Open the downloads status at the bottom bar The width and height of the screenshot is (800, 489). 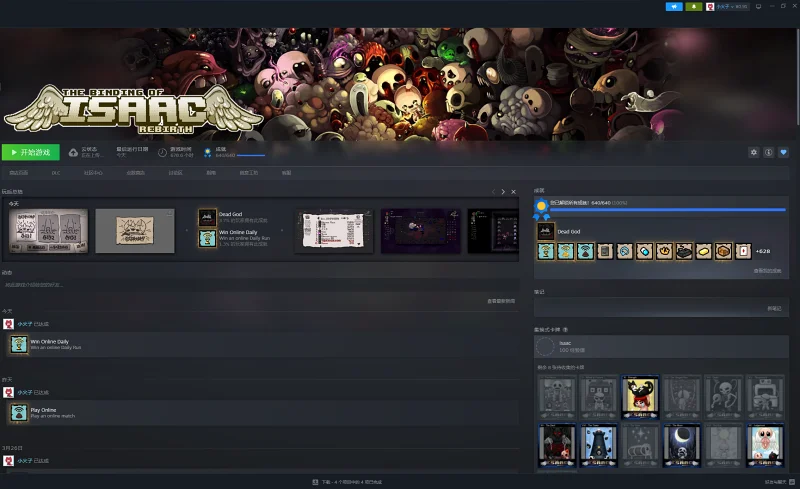pos(347,482)
